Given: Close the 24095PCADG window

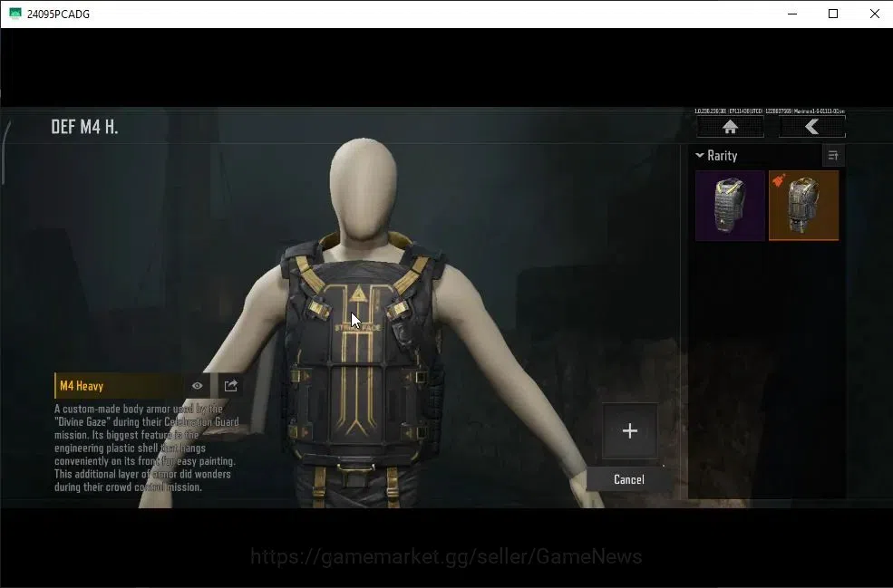Looking at the screenshot, I should point(875,14).
